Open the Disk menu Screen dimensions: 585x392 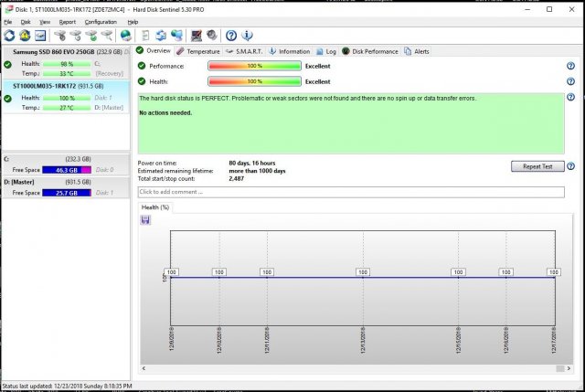pos(26,21)
